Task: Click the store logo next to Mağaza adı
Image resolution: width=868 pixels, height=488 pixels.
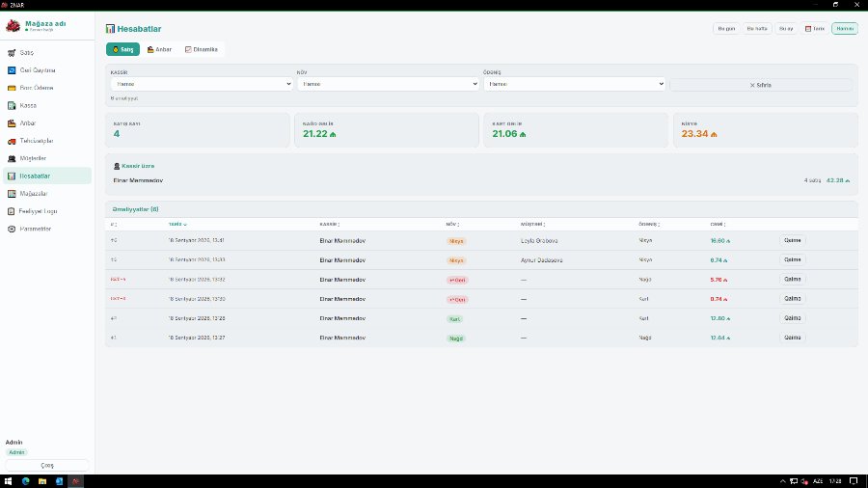Action: (13, 25)
